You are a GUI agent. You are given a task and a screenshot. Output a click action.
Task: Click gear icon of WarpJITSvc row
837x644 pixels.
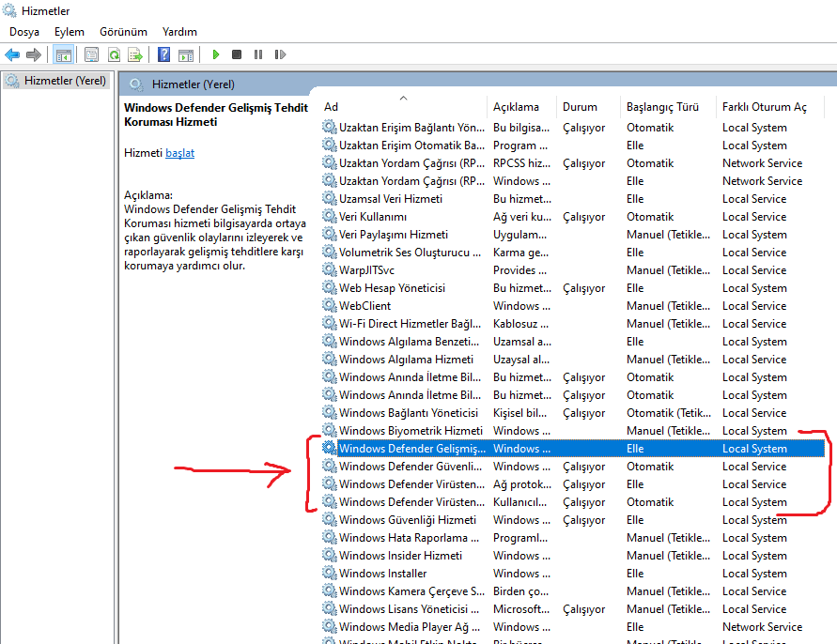click(x=330, y=270)
